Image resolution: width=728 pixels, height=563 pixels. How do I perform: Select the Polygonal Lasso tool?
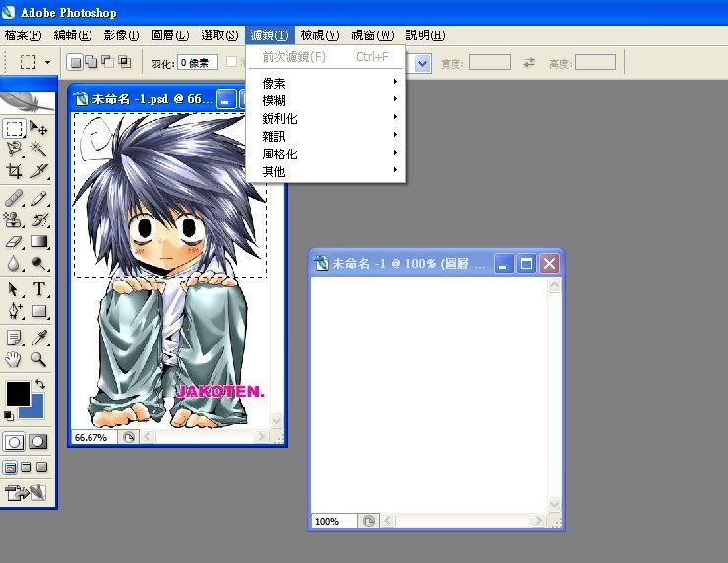pyautogui.click(x=14, y=149)
